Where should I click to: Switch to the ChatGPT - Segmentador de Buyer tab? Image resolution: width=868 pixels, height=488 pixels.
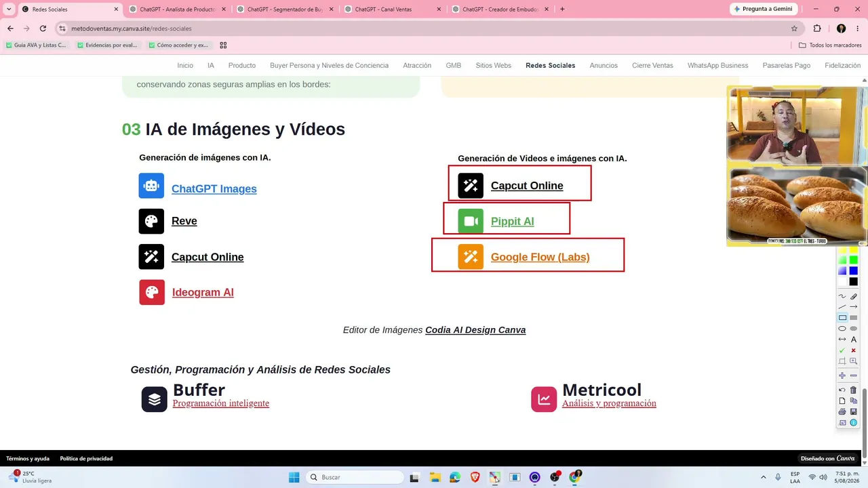point(284,9)
